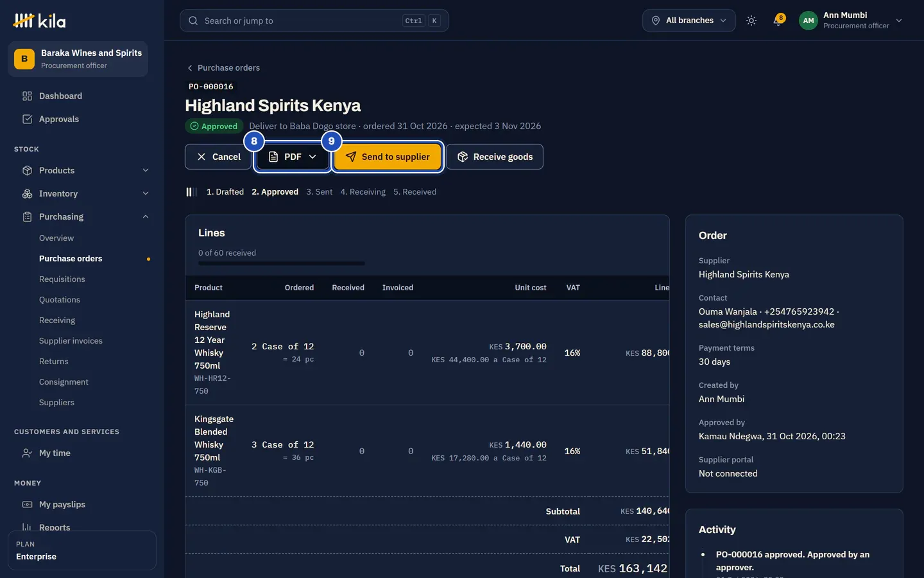Viewport: 924px width, 578px height.
Task: Click the sales@highlandspiritskenya.co.ke email
Action: click(x=767, y=324)
